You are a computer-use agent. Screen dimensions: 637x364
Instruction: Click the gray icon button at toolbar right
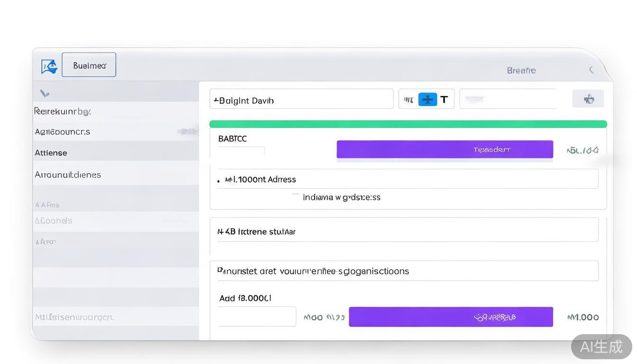588,99
